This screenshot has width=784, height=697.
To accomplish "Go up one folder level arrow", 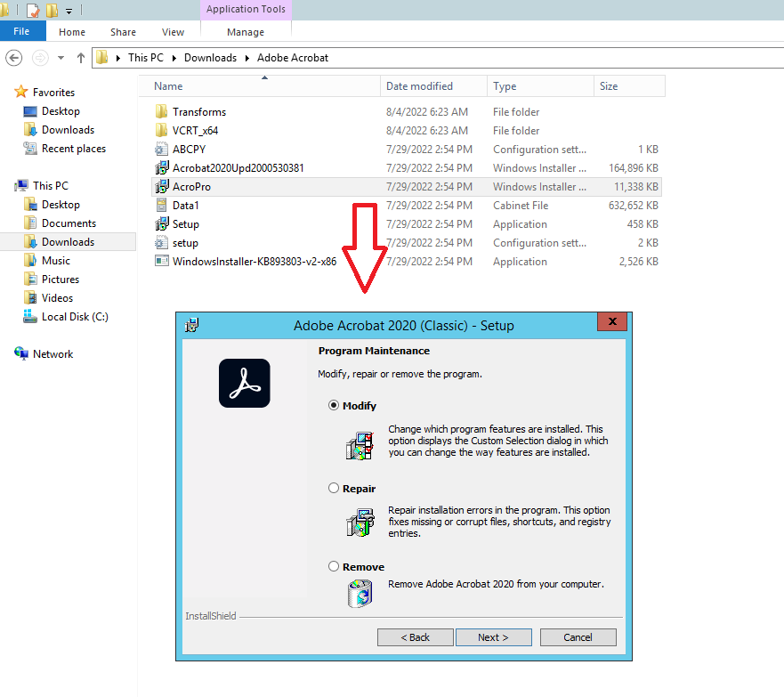I will (x=80, y=58).
